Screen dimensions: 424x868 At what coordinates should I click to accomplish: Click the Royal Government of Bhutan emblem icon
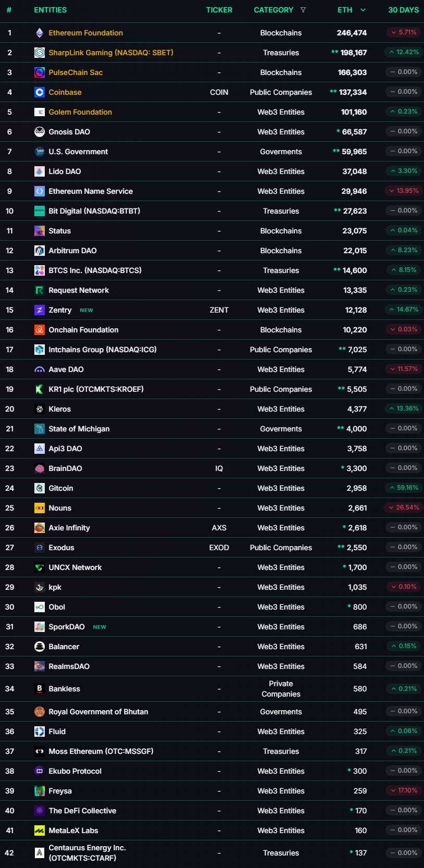point(40,712)
